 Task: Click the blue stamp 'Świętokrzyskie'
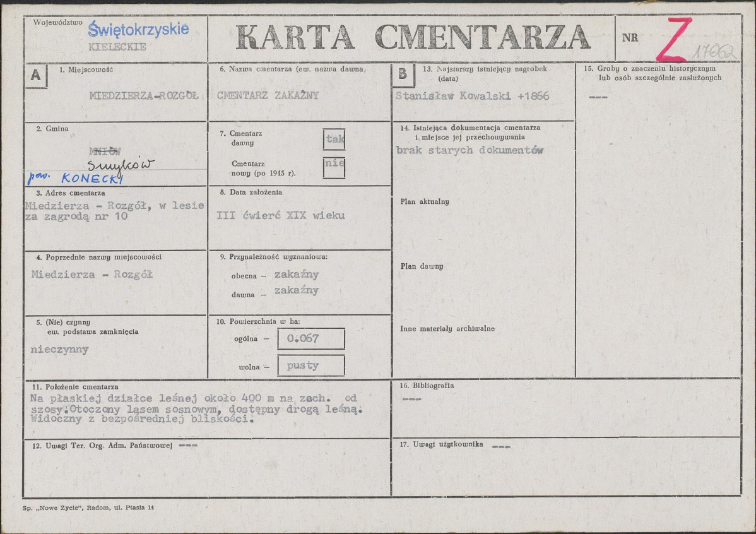[138, 30]
